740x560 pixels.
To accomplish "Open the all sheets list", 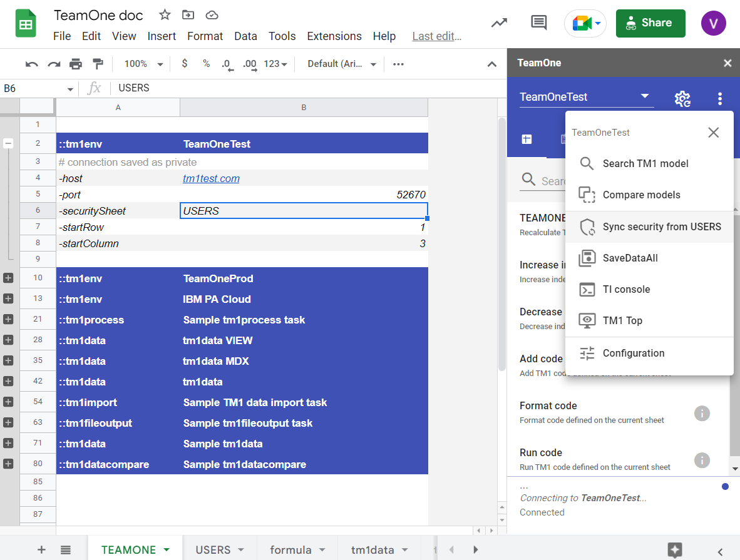I will tap(66, 549).
